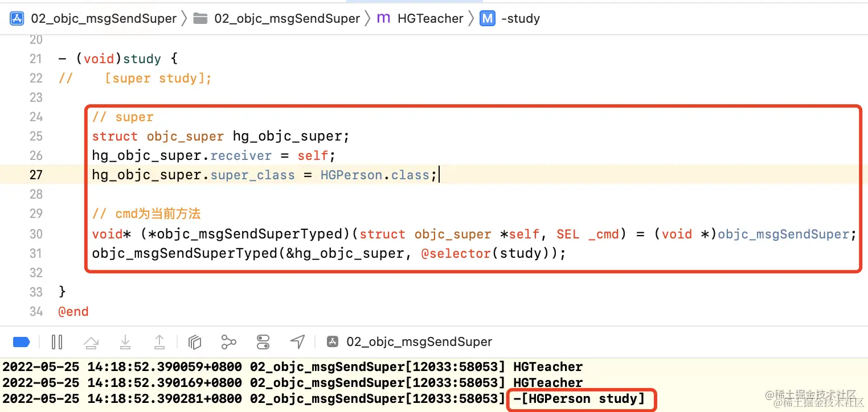Click the @end keyword
This screenshot has height=412, width=868.
pos(73,311)
